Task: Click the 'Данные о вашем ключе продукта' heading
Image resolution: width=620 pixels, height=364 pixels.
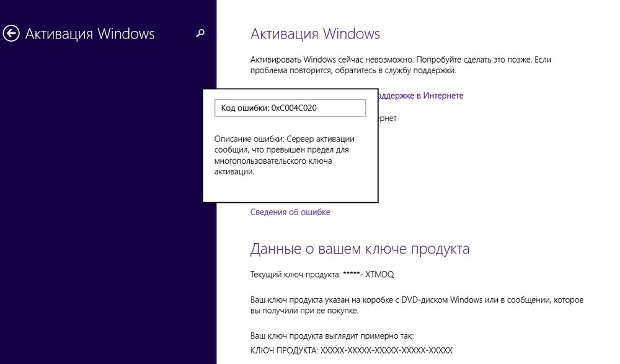Action: 360,249
